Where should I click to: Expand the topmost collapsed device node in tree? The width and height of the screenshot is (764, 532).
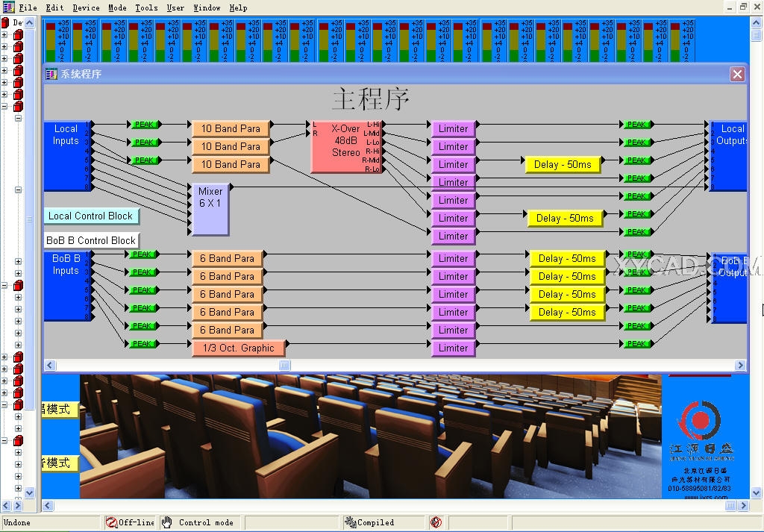(x=4, y=34)
